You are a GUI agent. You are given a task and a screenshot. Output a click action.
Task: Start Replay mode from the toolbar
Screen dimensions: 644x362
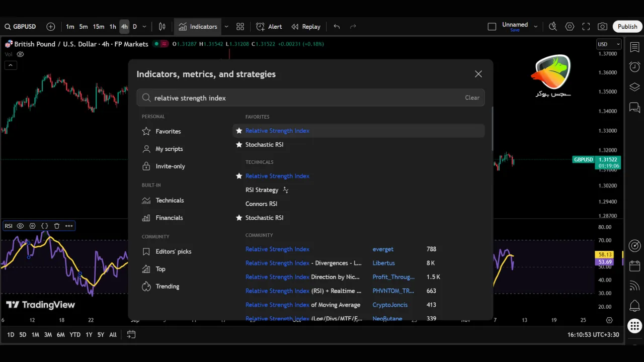(305, 27)
